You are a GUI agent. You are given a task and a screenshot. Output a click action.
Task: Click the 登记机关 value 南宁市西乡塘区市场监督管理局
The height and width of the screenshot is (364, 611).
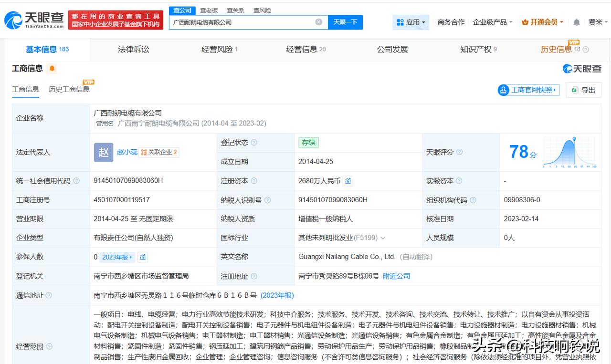[141, 276]
